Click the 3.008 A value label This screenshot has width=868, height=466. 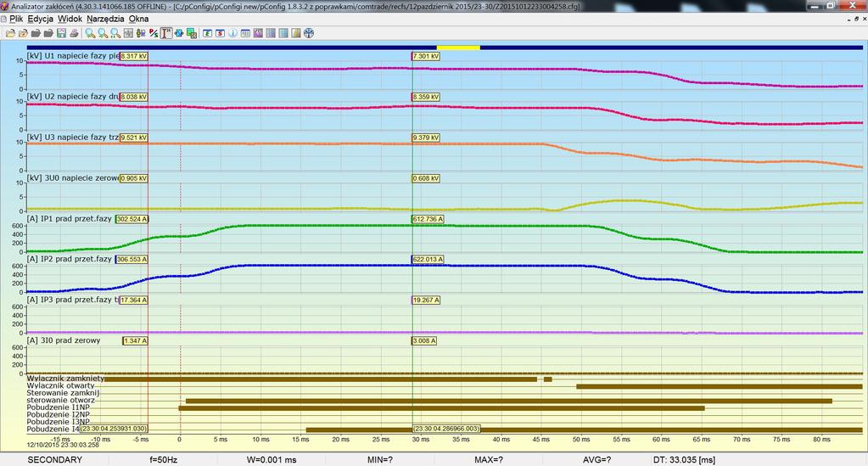424,340
